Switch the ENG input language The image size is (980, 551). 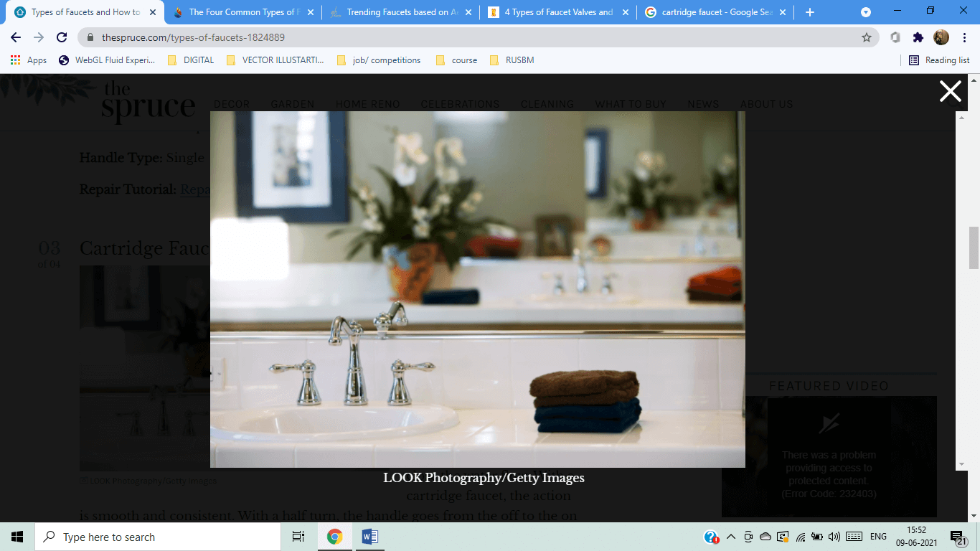(878, 537)
